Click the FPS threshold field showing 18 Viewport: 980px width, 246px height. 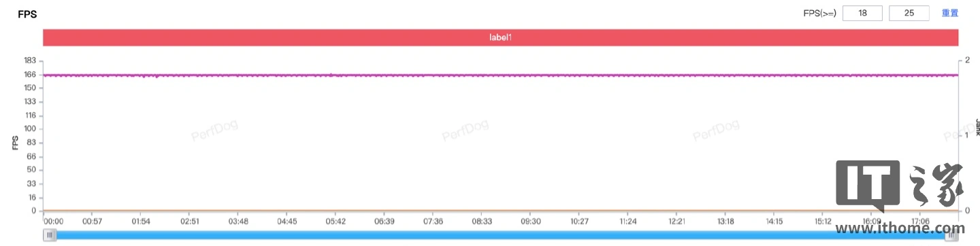[x=862, y=13]
